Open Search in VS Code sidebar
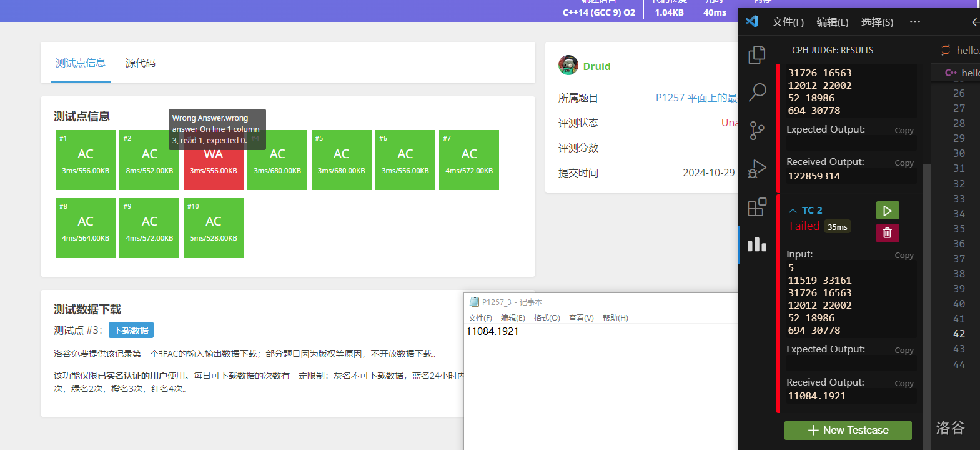Screen dimensions: 980x450 [x=756, y=92]
